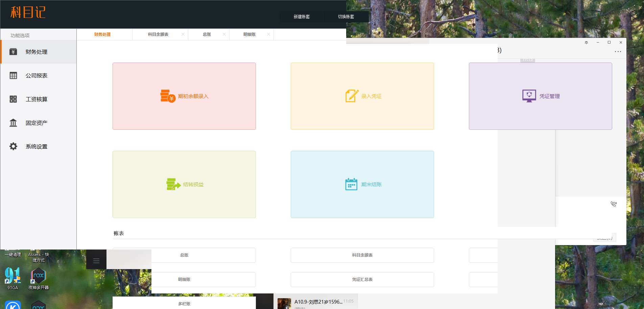Switch to the 科目余额表 tab
Image resolution: width=644 pixels, height=309 pixels.
pyautogui.click(x=158, y=34)
